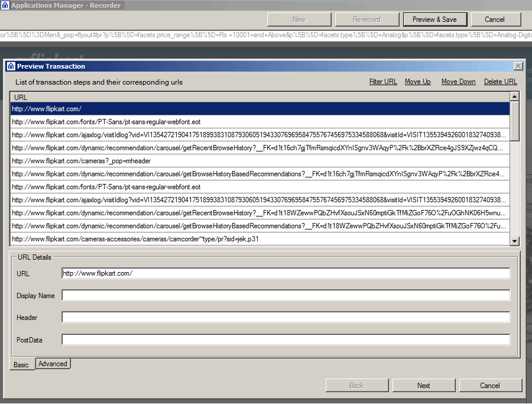Click Move Up to reorder selected URL
The width and height of the screenshot is (532, 404).
tap(417, 82)
